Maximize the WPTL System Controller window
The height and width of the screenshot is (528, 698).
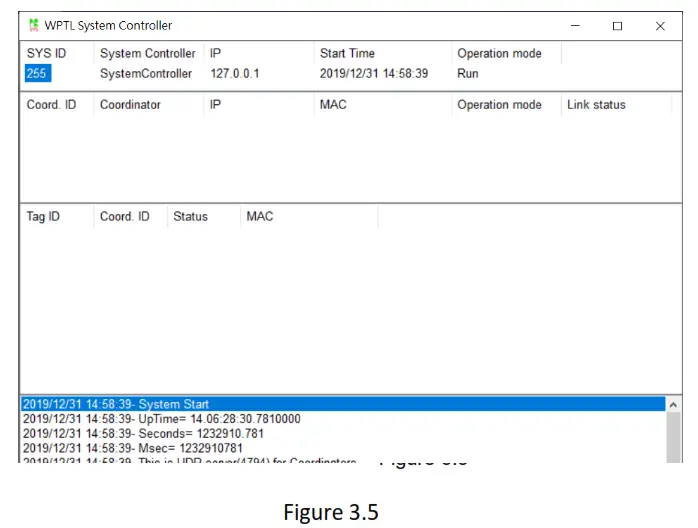pyautogui.click(x=617, y=26)
